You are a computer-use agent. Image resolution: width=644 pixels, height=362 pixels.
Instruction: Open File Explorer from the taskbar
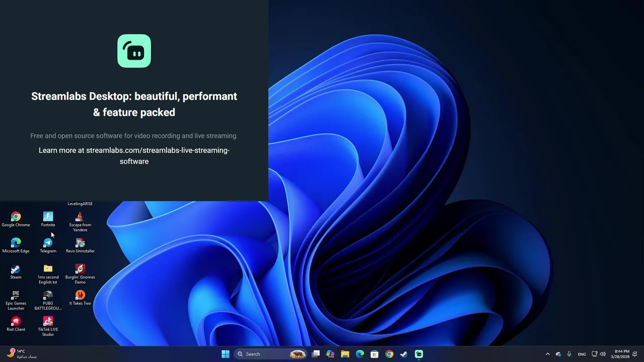[345, 354]
